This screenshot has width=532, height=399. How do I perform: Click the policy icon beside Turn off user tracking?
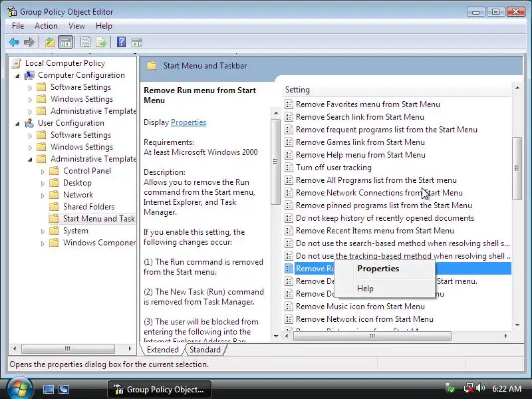(289, 168)
